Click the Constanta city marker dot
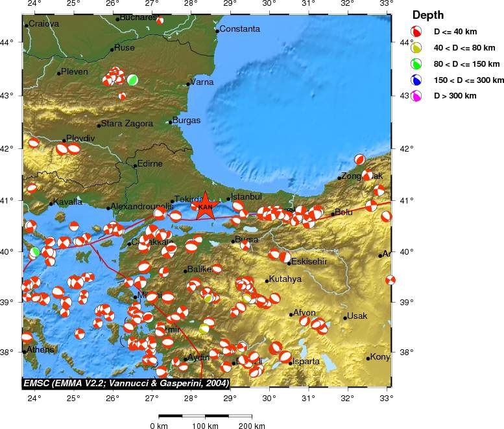Image resolution: width=504 pixels, height=429 pixels. [217, 30]
